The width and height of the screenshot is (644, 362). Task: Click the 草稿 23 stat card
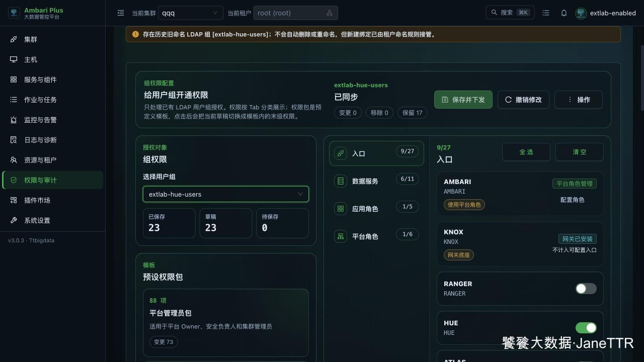pos(226,223)
